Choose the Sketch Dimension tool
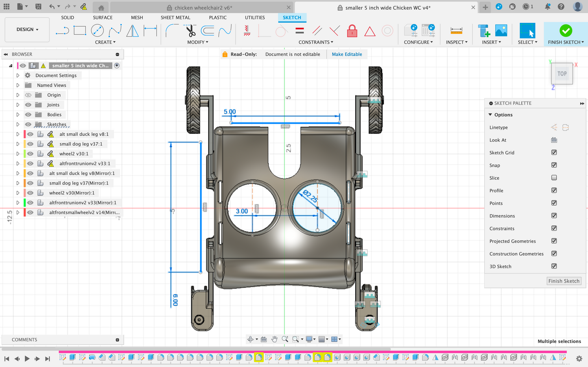588x367 pixels. pos(150,30)
